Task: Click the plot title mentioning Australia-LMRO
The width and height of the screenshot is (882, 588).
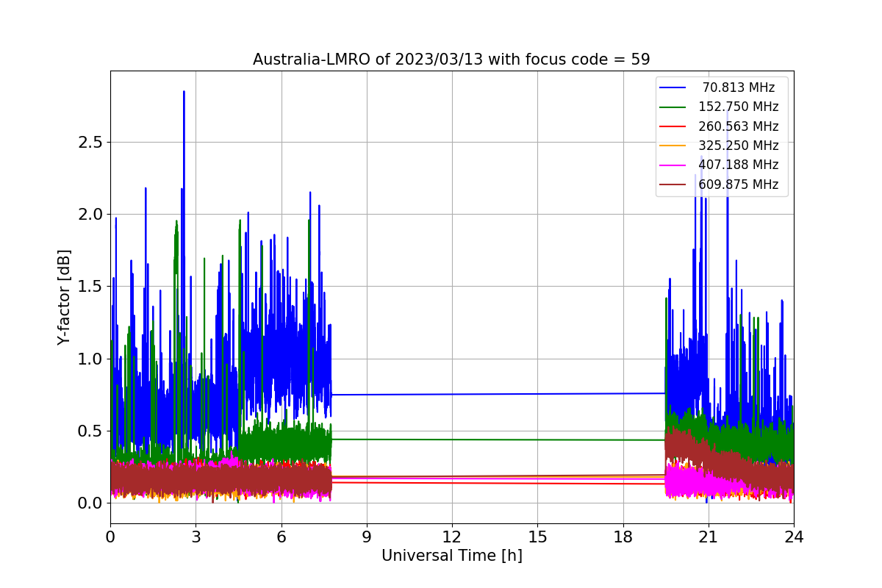Action: (451, 60)
